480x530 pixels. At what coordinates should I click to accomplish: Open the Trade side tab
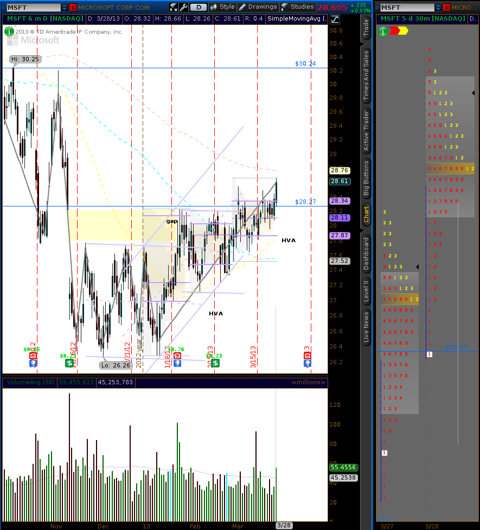click(366, 29)
